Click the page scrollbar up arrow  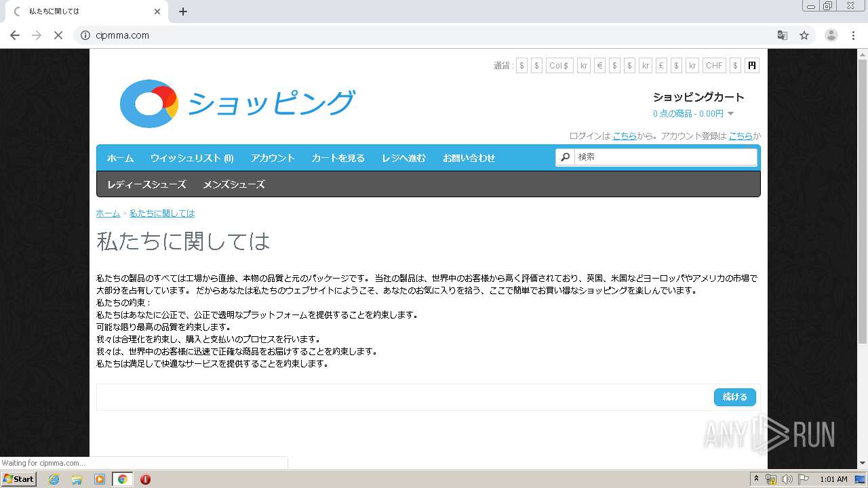pos(863,54)
